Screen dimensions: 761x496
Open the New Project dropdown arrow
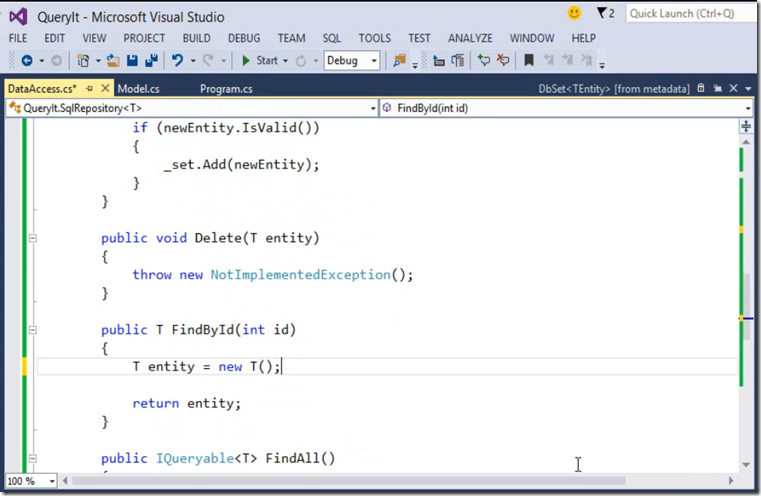click(x=98, y=61)
